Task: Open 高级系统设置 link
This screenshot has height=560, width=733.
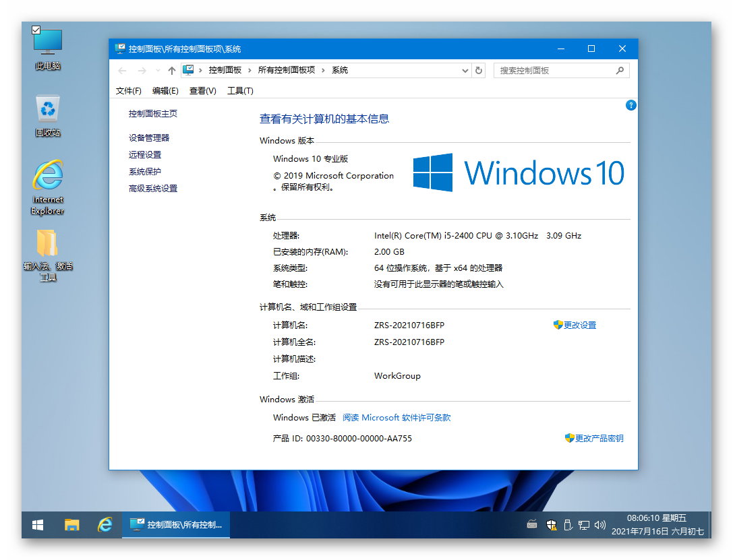Action: (x=153, y=188)
